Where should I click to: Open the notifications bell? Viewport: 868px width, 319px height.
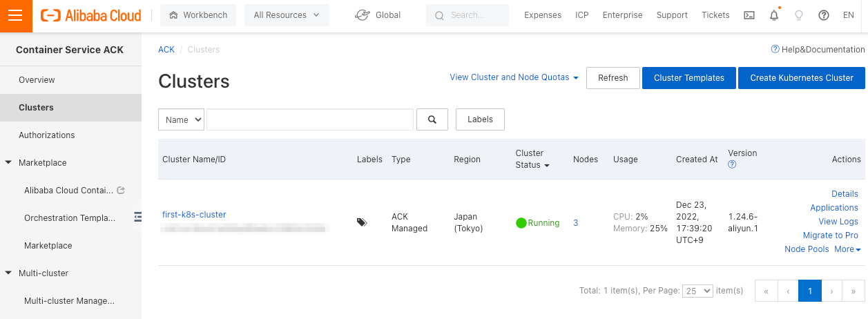(774, 15)
